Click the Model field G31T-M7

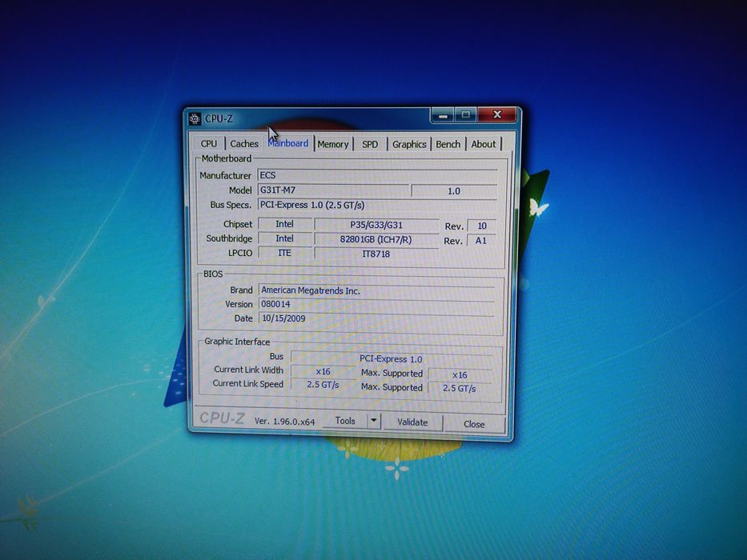[x=333, y=190]
